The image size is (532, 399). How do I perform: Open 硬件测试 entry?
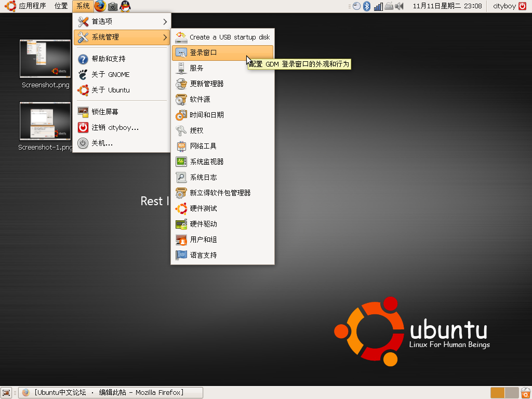click(223, 209)
